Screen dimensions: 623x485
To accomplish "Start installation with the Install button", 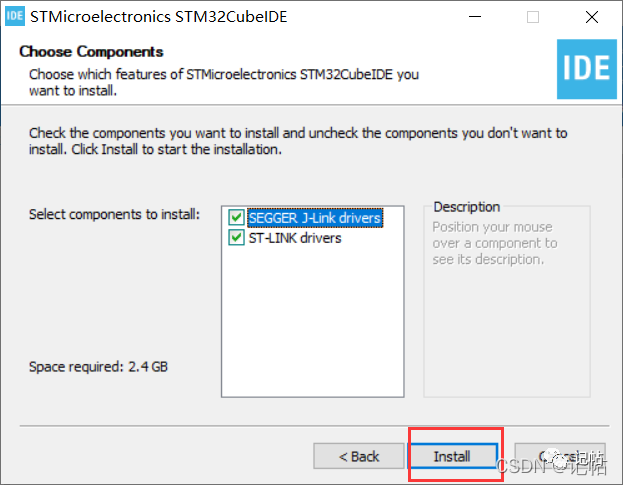I will 453,456.
